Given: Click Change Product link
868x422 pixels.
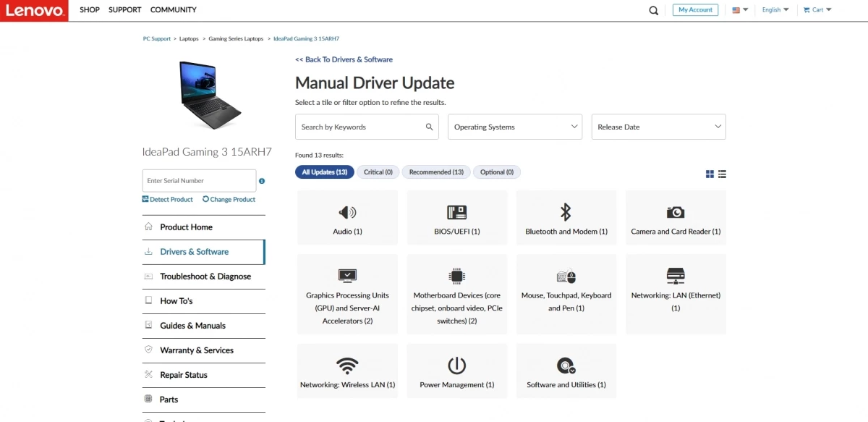Looking at the screenshot, I should [x=229, y=199].
